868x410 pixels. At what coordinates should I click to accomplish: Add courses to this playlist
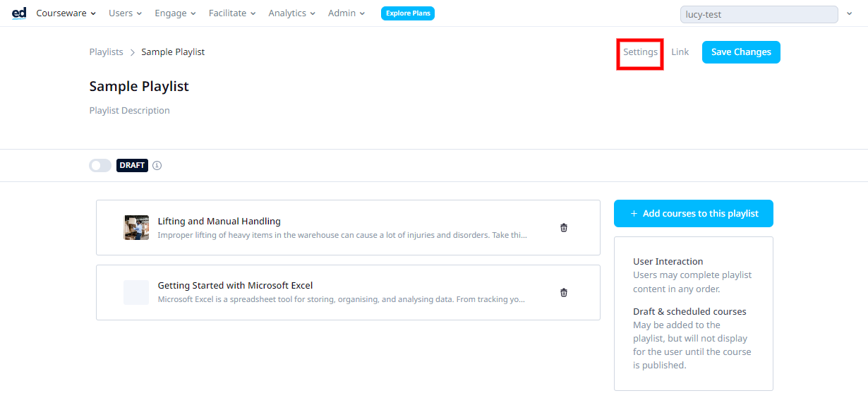pos(694,214)
